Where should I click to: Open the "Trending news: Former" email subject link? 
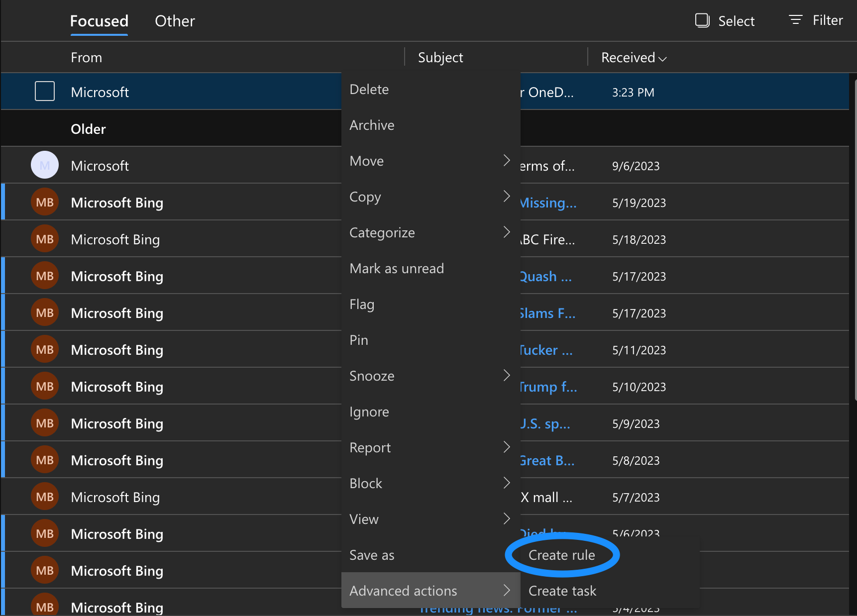coord(498,607)
